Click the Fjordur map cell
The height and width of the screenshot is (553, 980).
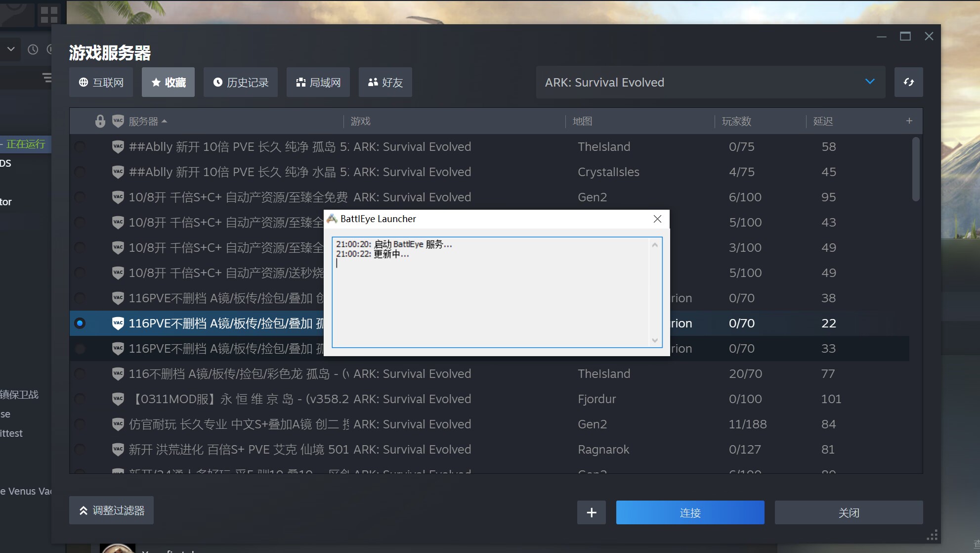tap(597, 399)
